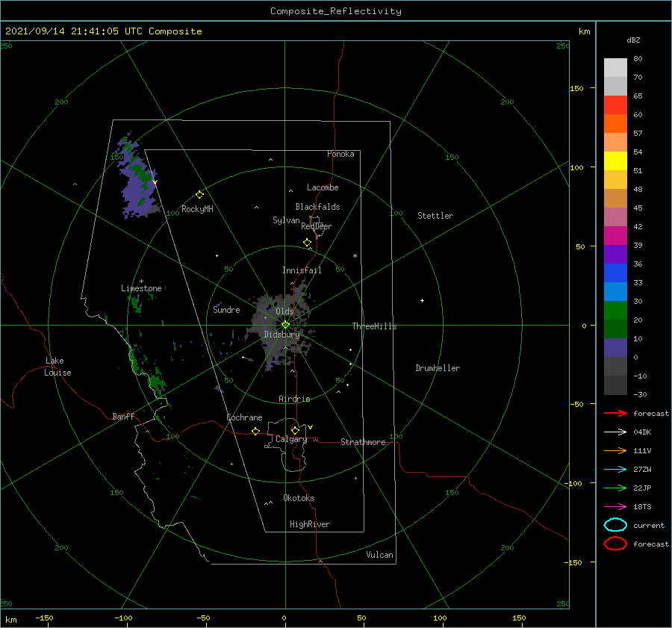Click the Banff label
The height and width of the screenshot is (628, 672).
(123, 416)
